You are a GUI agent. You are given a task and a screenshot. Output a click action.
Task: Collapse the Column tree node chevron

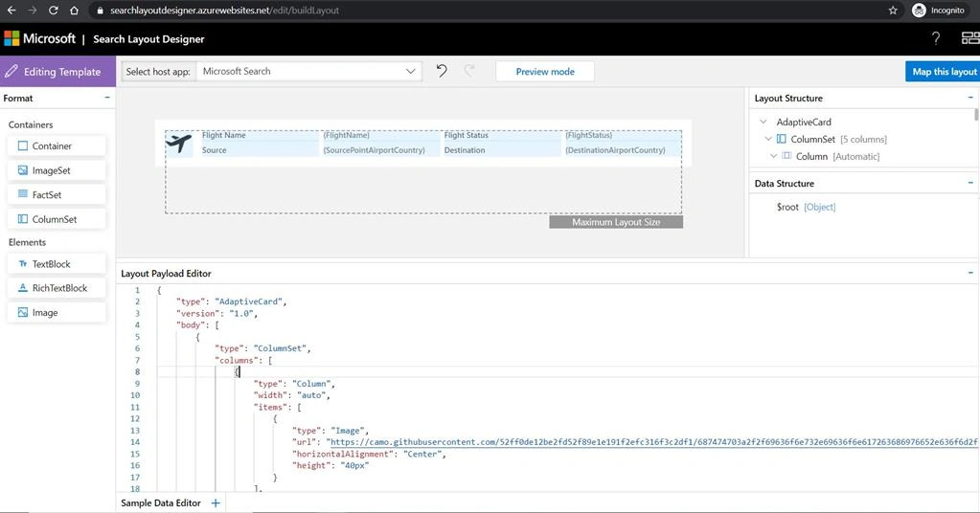click(x=774, y=155)
